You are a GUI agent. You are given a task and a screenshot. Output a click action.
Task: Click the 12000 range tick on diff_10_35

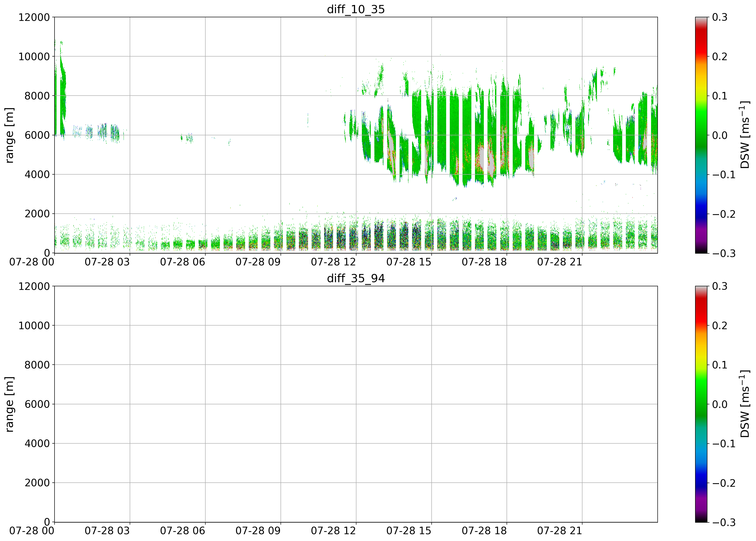click(34, 17)
